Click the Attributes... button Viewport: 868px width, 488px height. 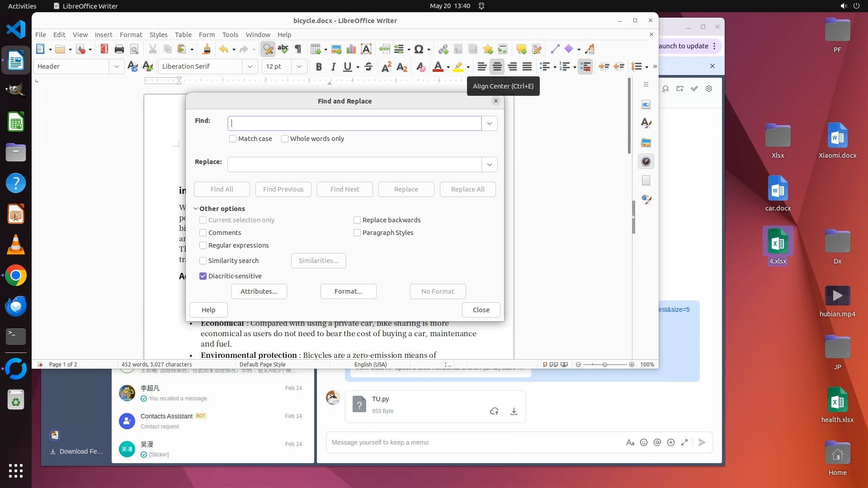click(x=259, y=291)
